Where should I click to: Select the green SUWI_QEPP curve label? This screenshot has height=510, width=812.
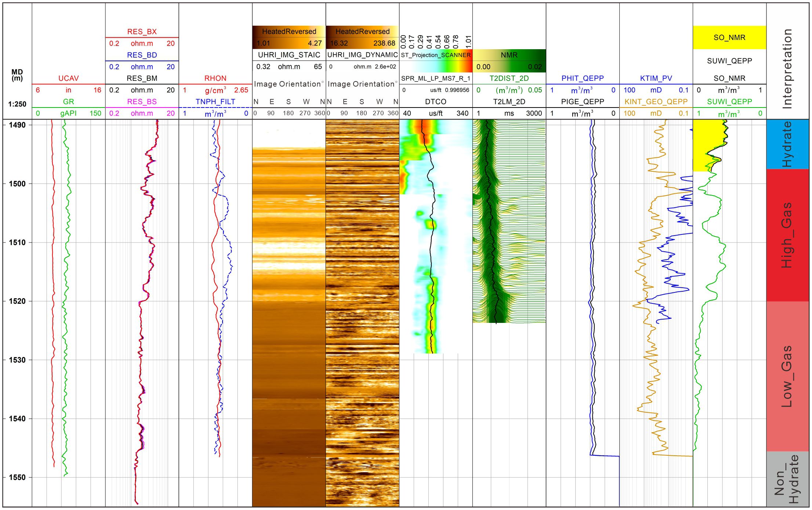tap(729, 102)
